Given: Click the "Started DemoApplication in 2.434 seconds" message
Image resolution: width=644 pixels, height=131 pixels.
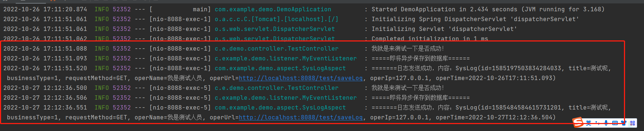Looking at the screenshot, I should click(x=444, y=9).
